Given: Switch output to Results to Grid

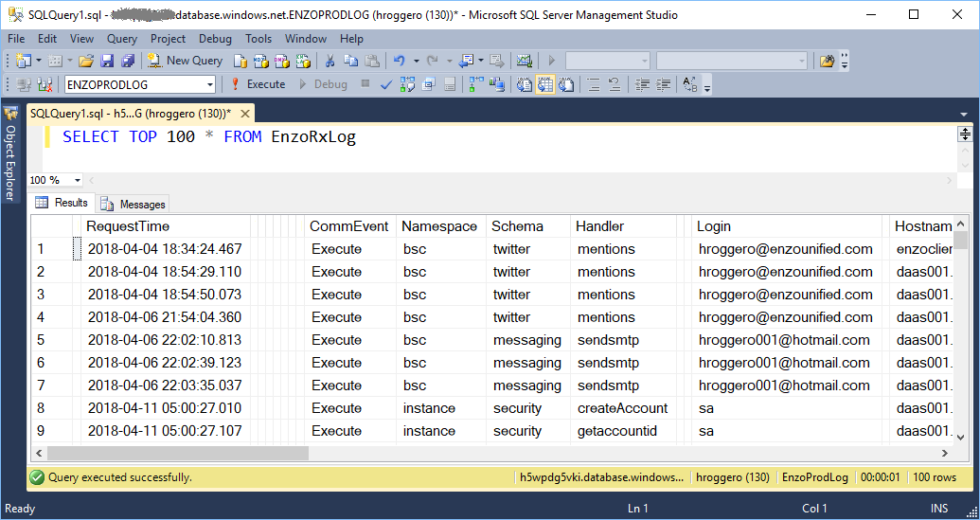Looking at the screenshot, I should click(x=545, y=84).
